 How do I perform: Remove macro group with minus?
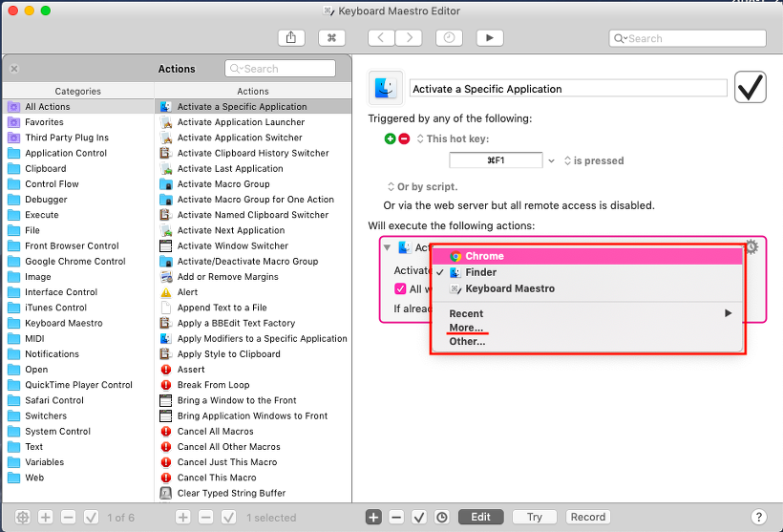(69, 518)
